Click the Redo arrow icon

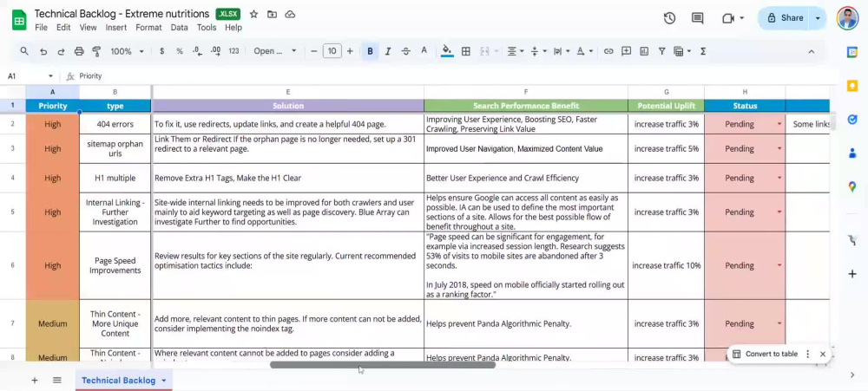coord(61,51)
